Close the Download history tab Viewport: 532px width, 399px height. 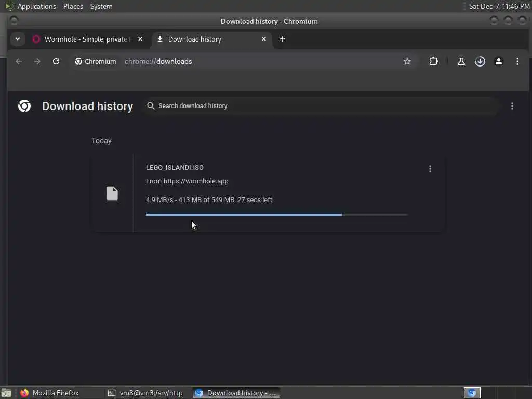point(263,39)
